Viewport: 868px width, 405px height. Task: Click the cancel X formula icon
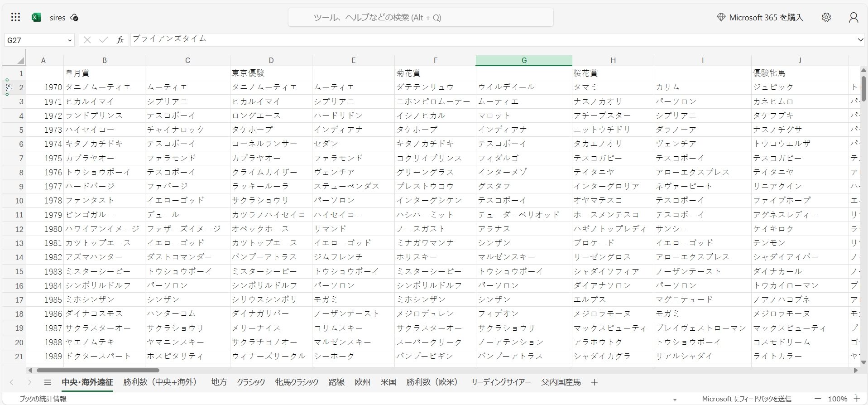(87, 40)
